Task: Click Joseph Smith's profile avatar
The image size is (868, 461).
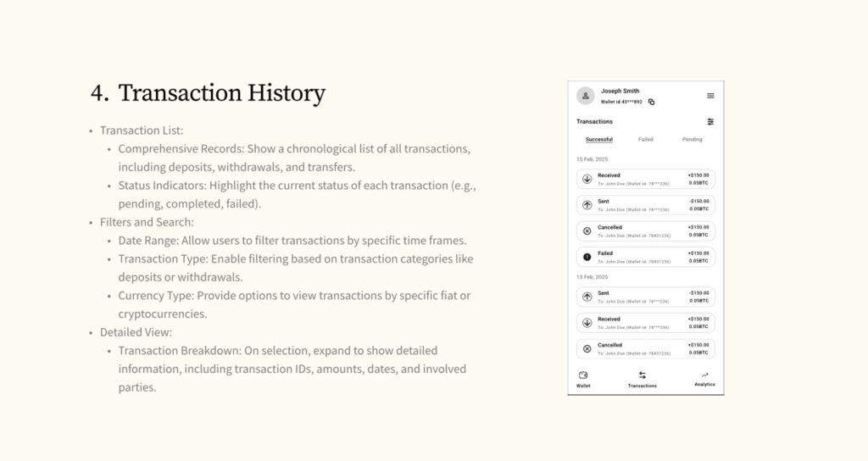Action: pyautogui.click(x=585, y=96)
